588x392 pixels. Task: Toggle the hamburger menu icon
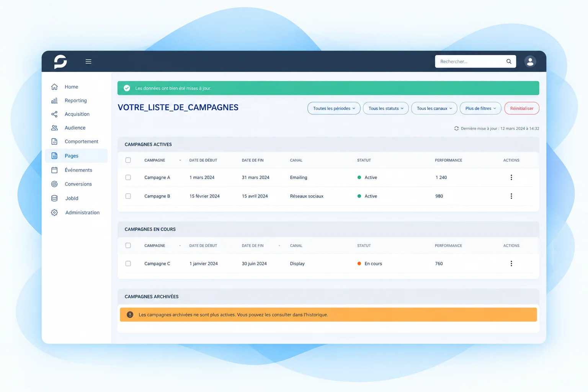pyautogui.click(x=88, y=61)
